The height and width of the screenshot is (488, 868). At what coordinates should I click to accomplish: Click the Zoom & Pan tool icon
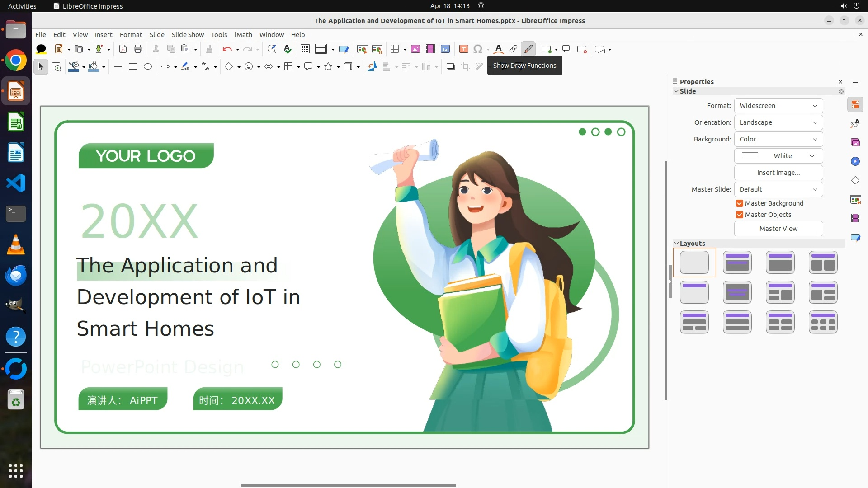(x=57, y=67)
